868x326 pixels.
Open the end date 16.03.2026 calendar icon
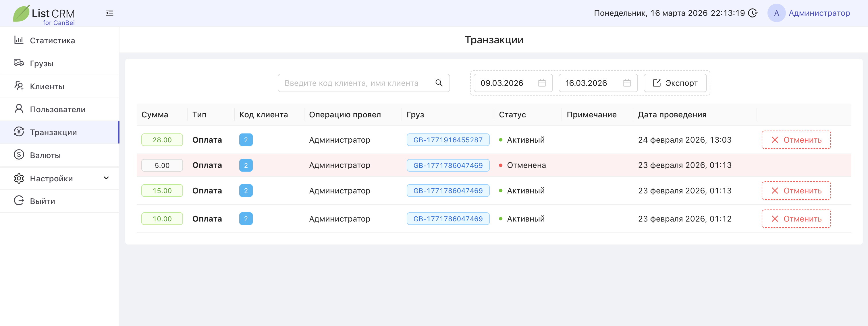pyautogui.click(x=626, y=83)
